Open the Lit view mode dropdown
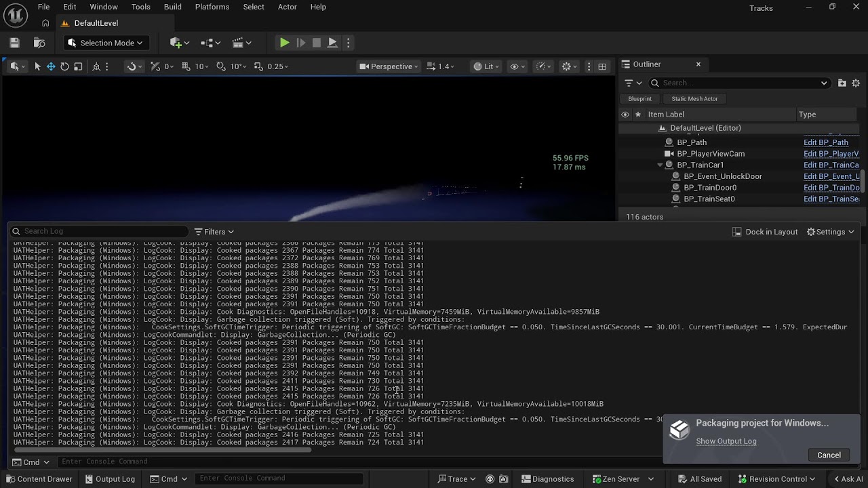Viewport: 868px width, 488px height. pos(487,66)
